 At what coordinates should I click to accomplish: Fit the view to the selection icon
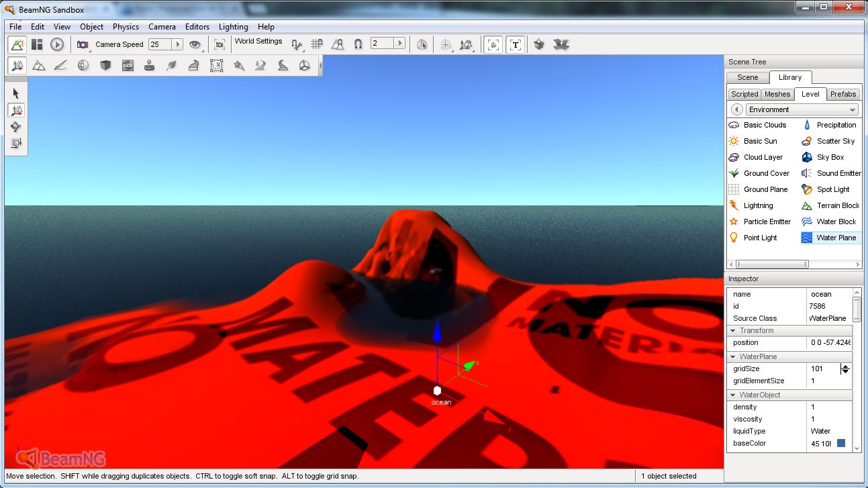point(220,44)
